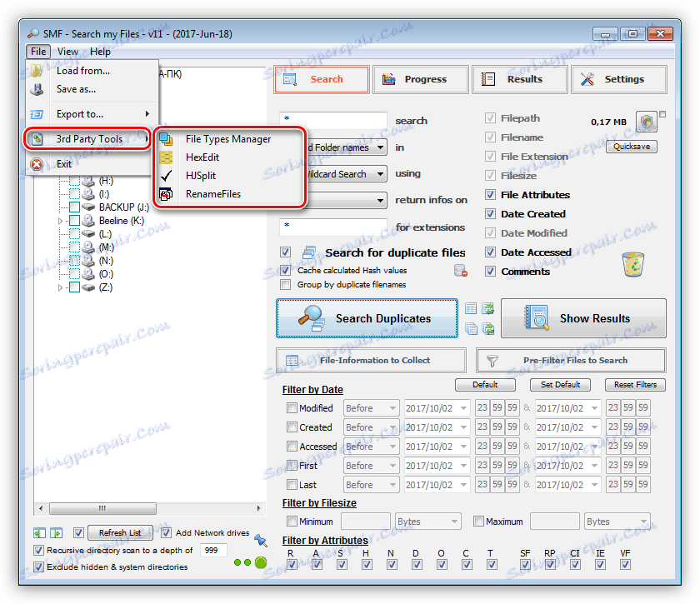Click the scrollbar right arrow in drive tree
This screenshot has height=604, width=700.
coord(258,508)
